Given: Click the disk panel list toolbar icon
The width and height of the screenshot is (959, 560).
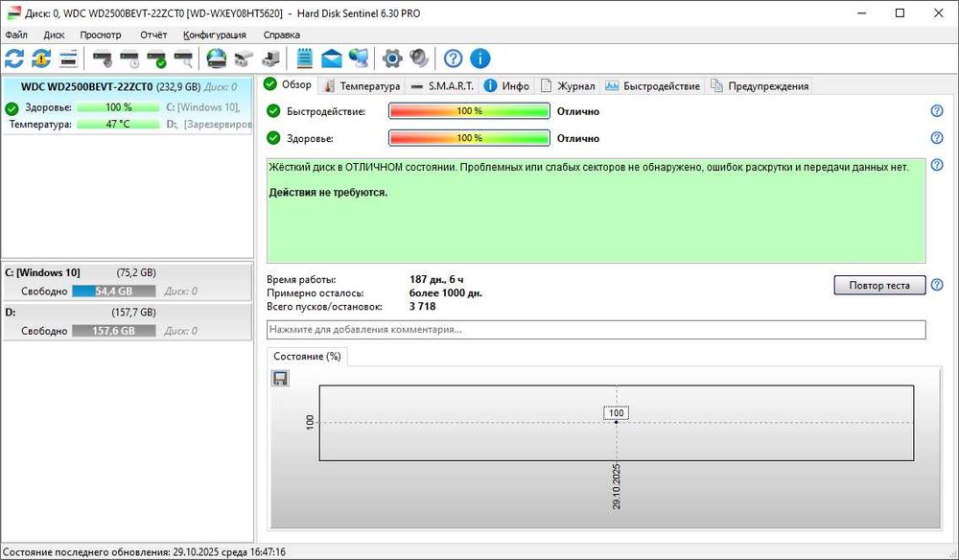Looking at the screenshot, I should [68, 58].
